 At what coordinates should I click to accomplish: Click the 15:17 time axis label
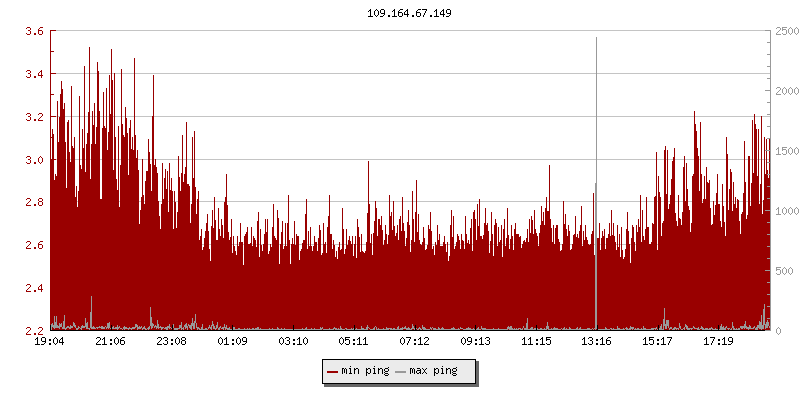(657, 342)
